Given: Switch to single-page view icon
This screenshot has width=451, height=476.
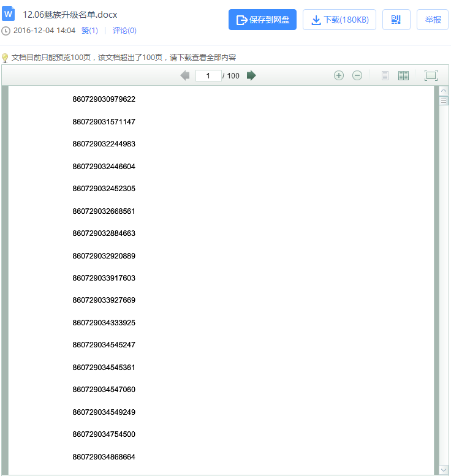Looking at the screenshot, I should 385,75.
